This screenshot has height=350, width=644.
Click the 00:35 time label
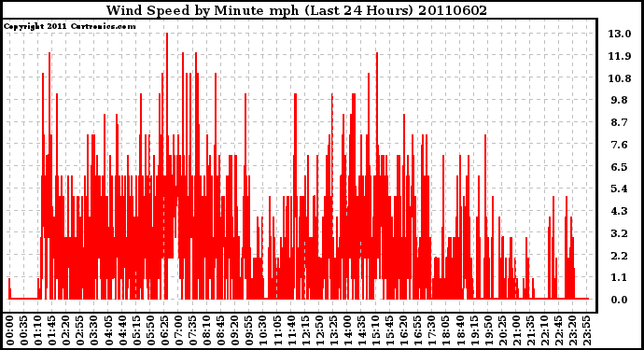[x=24, y=331]
